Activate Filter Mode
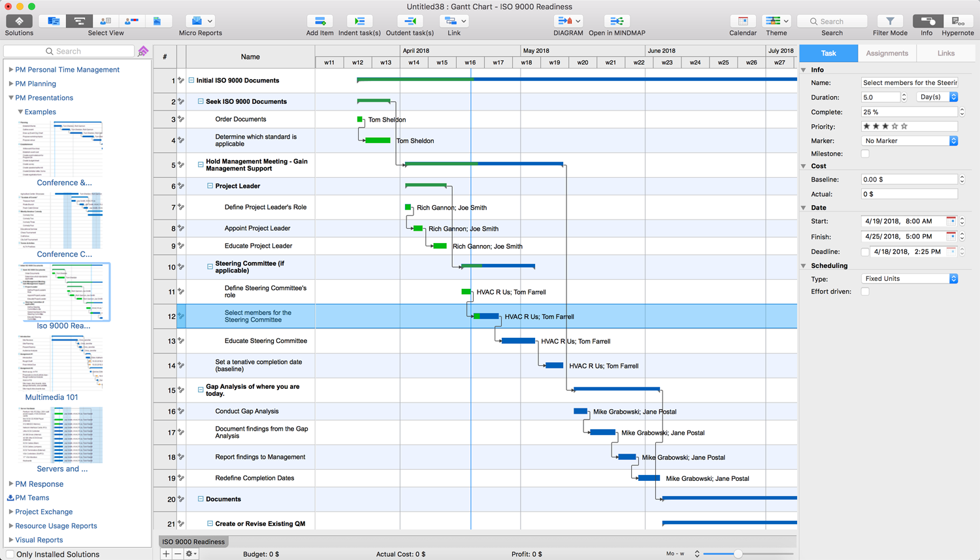Screen dimensions: 980x560 pyautogui.click(x=890, y=22)
